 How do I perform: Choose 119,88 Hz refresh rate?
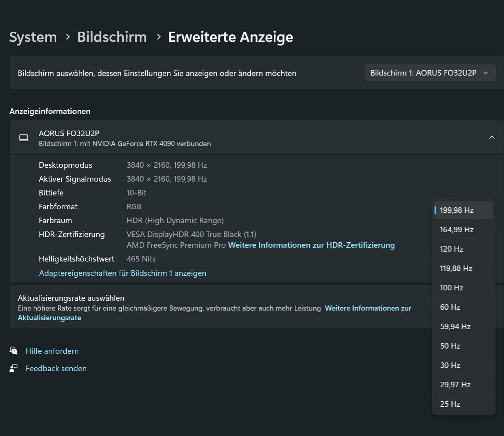tap(463, 268)
